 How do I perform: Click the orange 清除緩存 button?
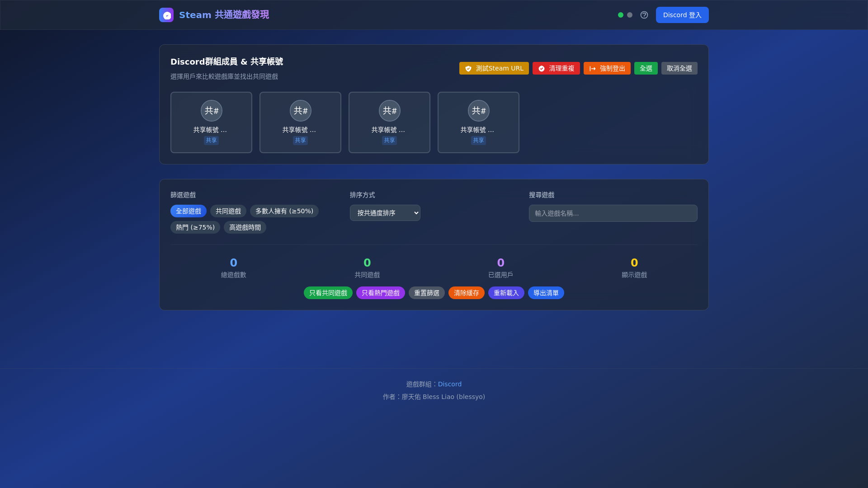[467, 293]
